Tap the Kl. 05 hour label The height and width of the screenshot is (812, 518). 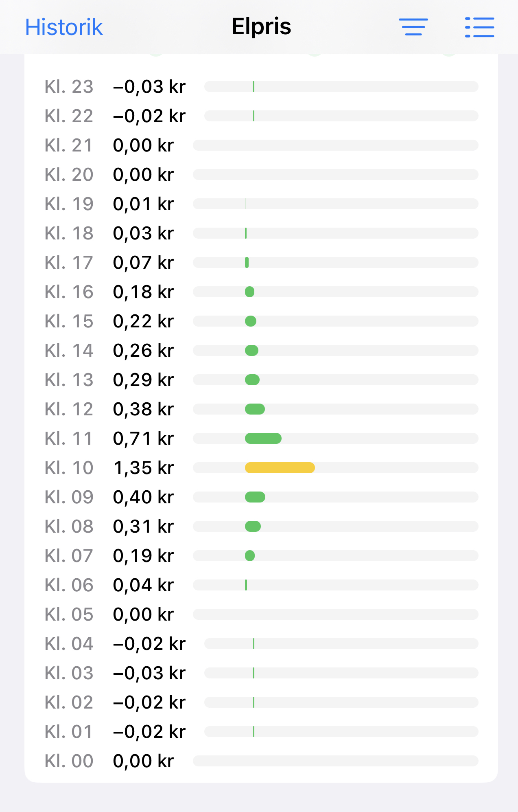point(69,614)
